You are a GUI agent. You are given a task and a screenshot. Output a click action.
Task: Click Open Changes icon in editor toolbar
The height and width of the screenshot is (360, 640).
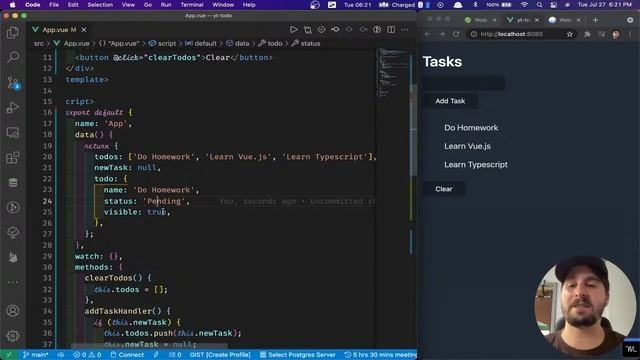click(307, 29)
